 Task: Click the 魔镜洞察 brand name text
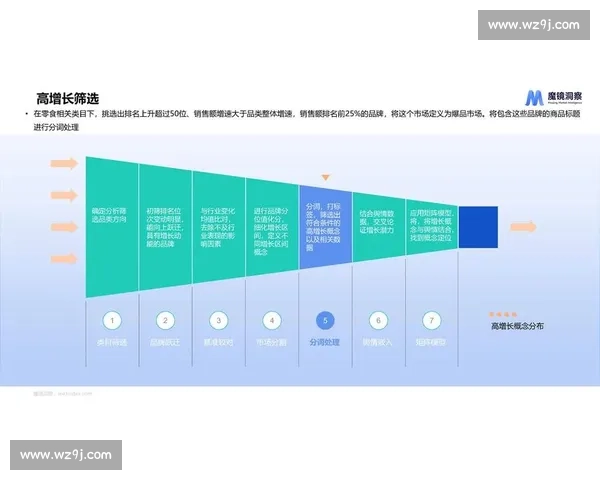pos(564,96)
